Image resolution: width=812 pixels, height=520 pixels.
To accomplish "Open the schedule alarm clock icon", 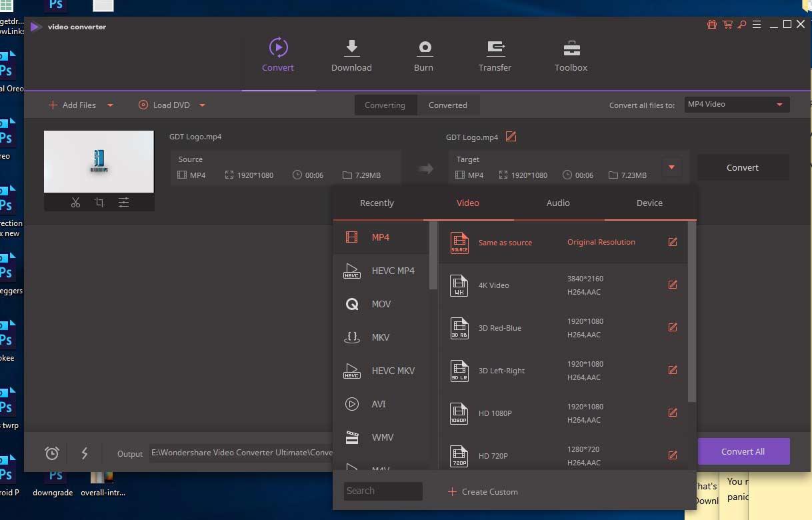I will [x=52, y=453].
